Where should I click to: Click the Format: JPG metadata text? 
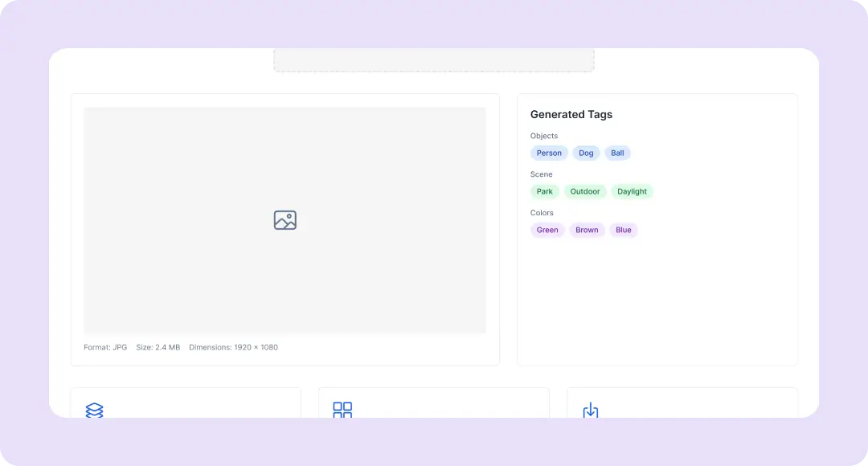[105, 347]
